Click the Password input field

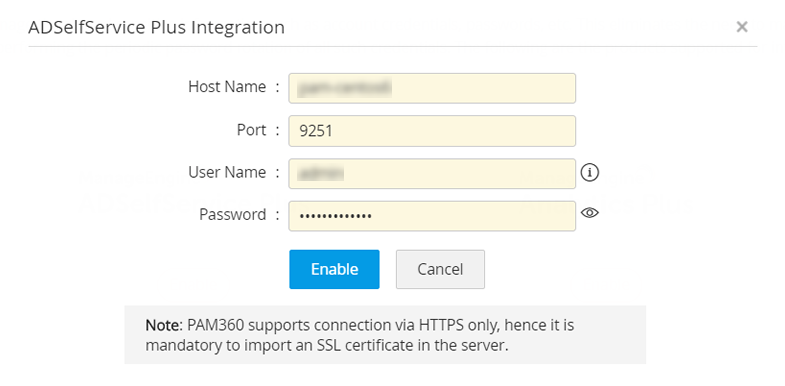click(x=432, y=216)
